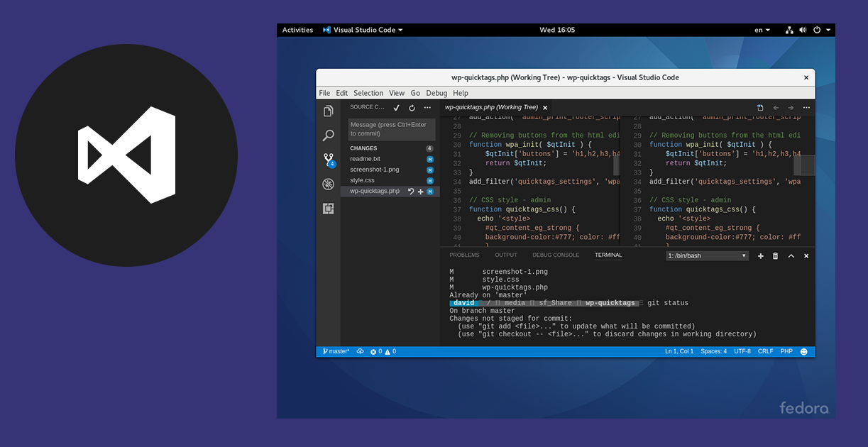Change line ending via CRLF indicator
This screenshot has height=447, width=868.
click(766, 352)
